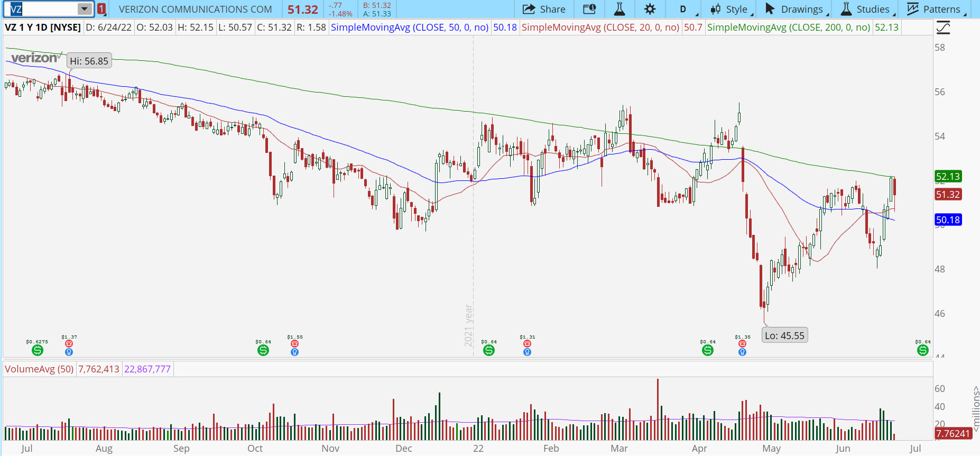
Task: Open chart settings gear icon
Action: pos(650,9)
